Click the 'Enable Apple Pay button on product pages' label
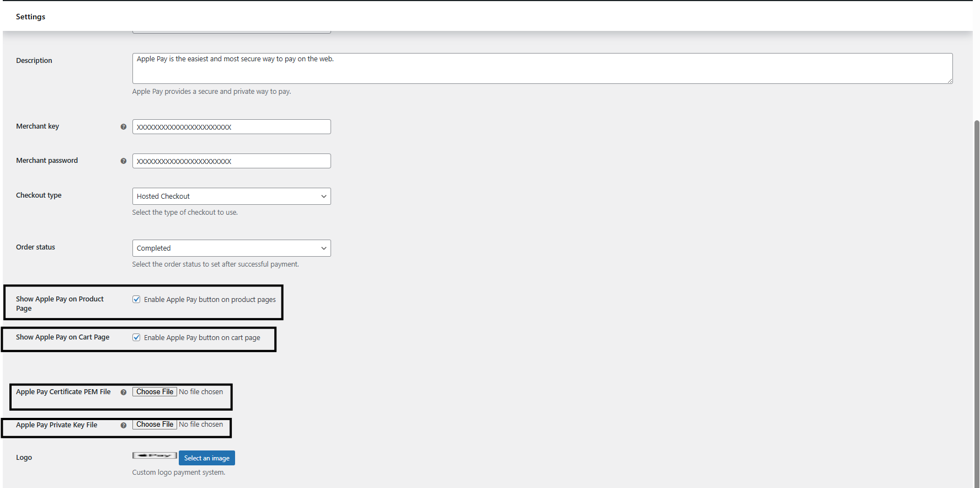This screenshot has height=488, width=980. (210, 300)
